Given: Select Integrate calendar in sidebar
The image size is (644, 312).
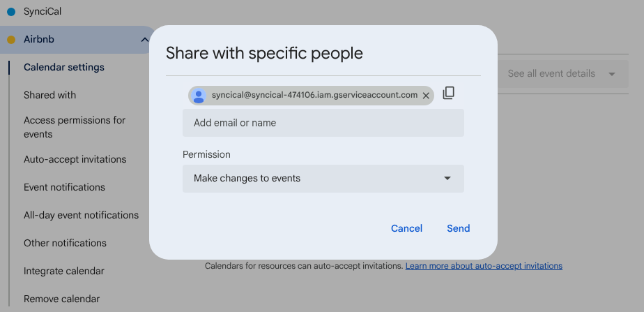Looking at the screenshot, I should 63,271.
